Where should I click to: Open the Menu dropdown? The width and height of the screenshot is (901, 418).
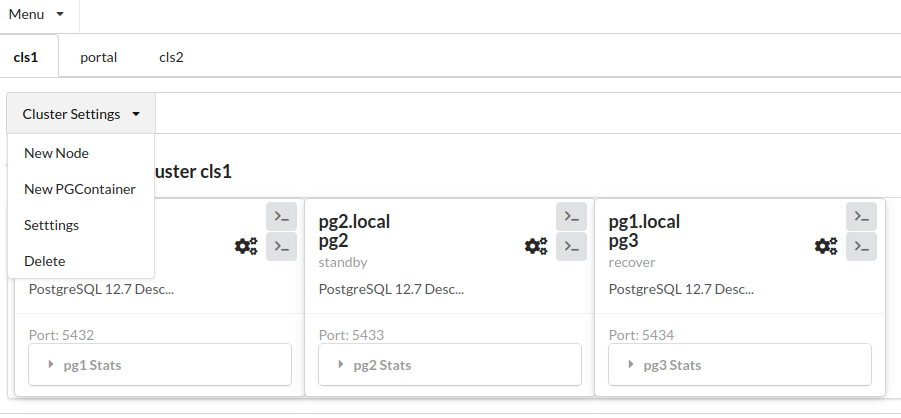(36, 14)
